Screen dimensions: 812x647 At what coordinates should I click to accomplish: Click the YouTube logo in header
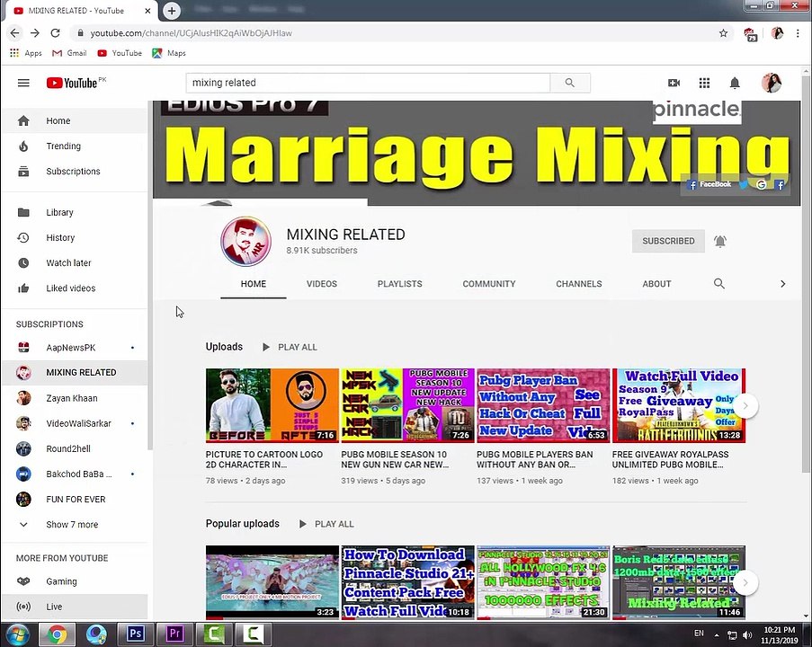coord(71,83)
